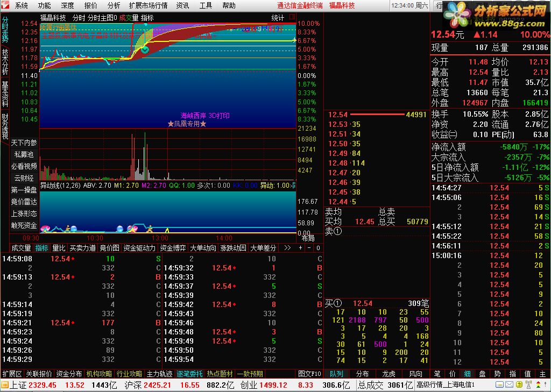The height and width of the screenshot is (392, 551).
Task: Switch to 财务透视 vertical side tab
Action: [x=5, y=126]
